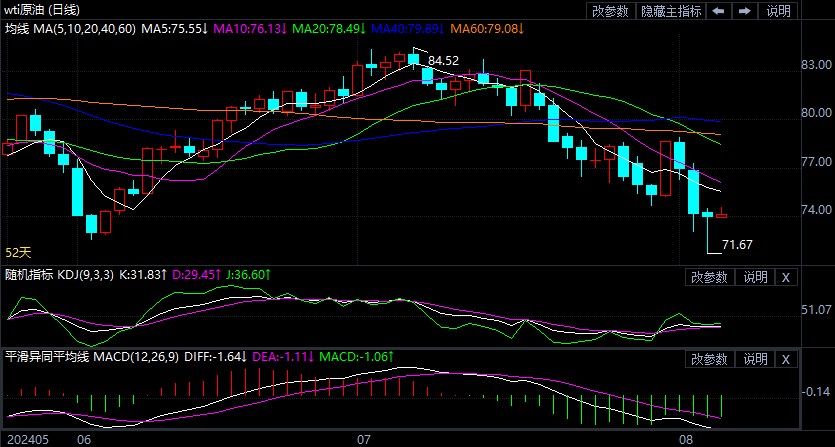Click the 77.00 price axis label
The width and height of the screenshot is (835, 447).
tap(816, 161)
